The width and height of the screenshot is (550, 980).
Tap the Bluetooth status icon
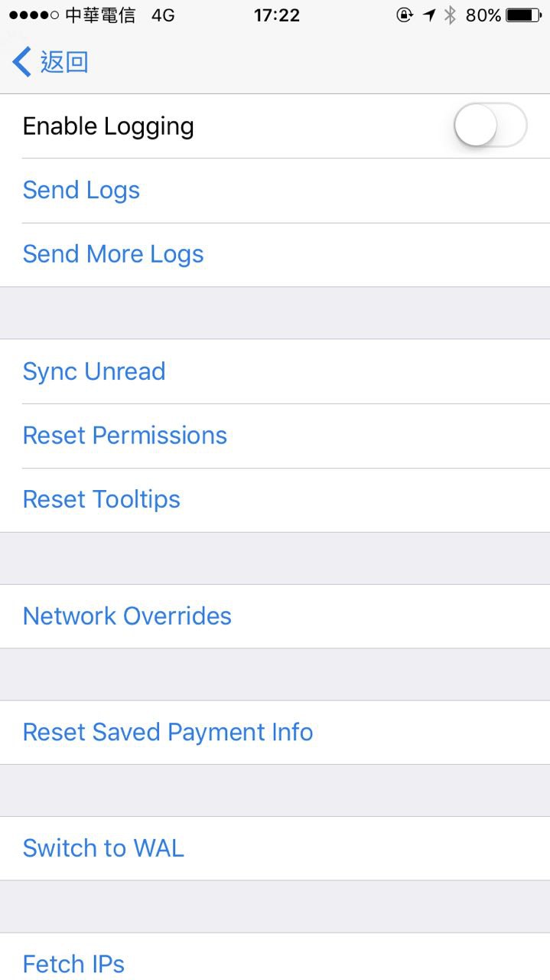click(451, 15)
